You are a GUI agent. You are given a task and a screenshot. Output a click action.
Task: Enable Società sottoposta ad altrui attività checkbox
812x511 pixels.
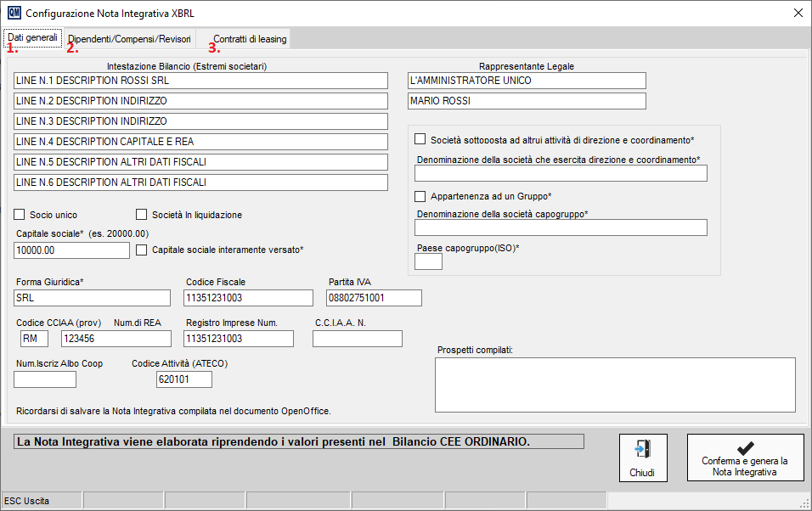tap(420, 139)
